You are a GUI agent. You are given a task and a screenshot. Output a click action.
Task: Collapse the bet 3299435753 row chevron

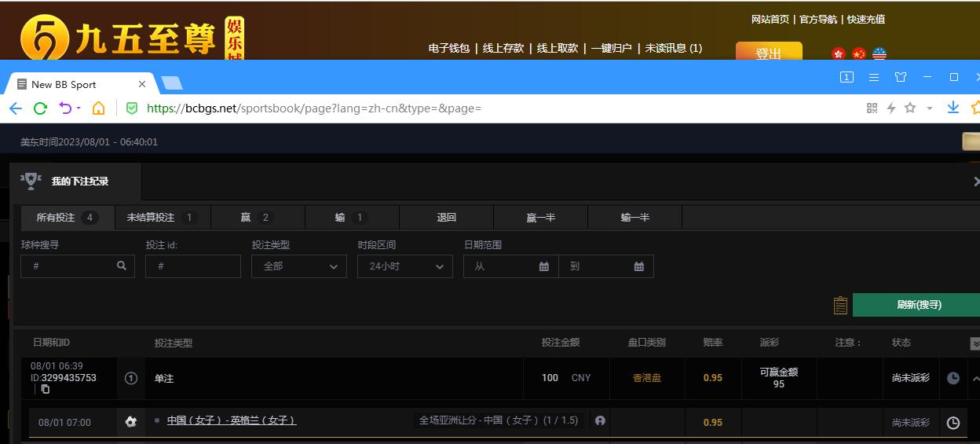click(975, 378)
